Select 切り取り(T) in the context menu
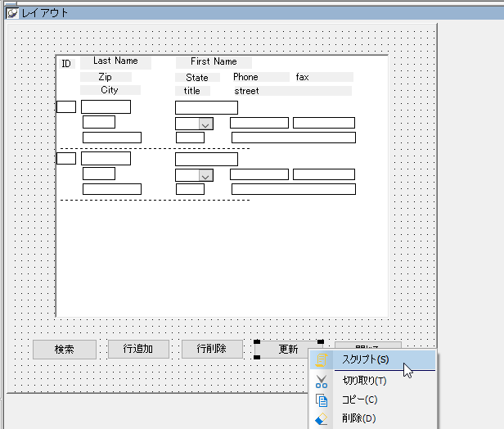Screen dimensions: 504x429 tap(364, 381)
